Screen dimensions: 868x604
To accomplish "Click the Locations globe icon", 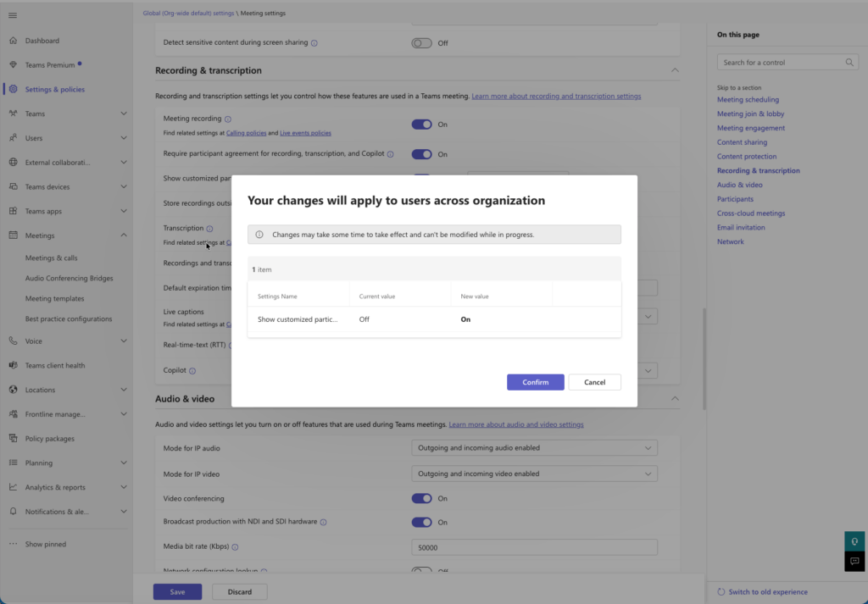I will tap(13, 390).
